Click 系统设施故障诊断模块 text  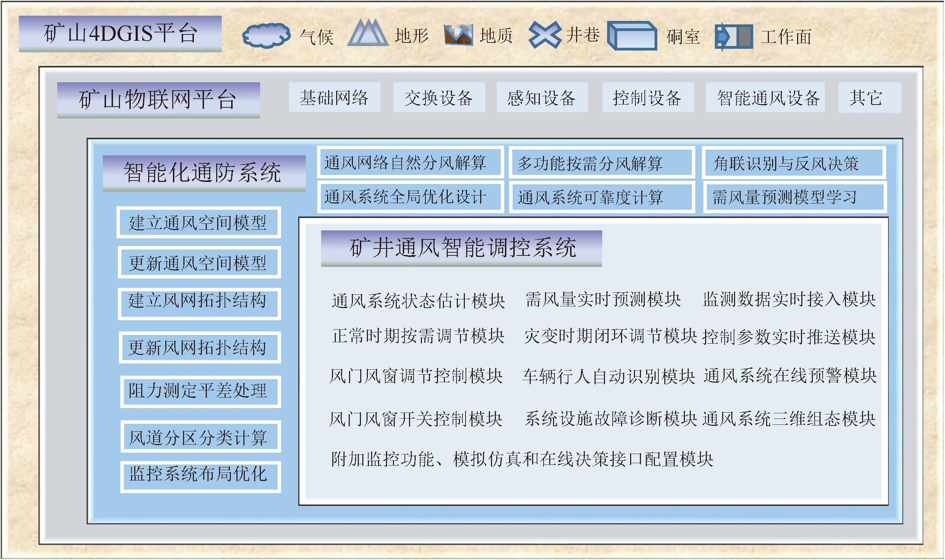611,419
